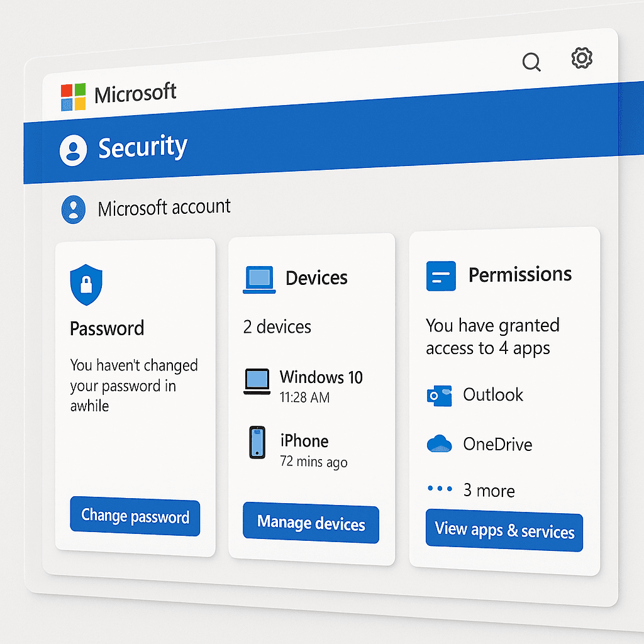Select the OneDrive app label
The image size is (644, 644).
click(497, 444)
